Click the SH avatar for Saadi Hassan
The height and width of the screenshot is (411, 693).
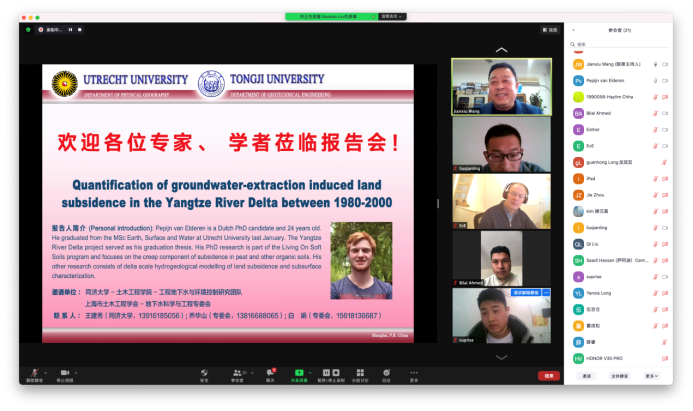[579, 260]
